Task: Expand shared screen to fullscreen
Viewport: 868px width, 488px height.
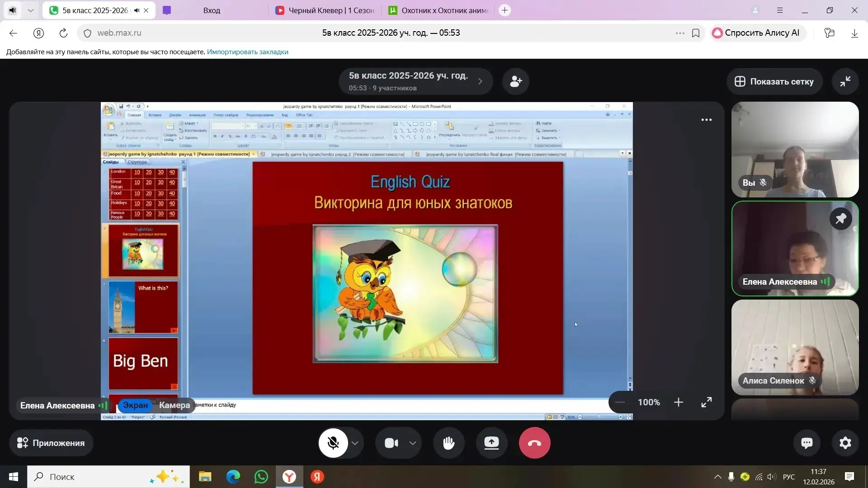Action: click(x=706, y=402)
